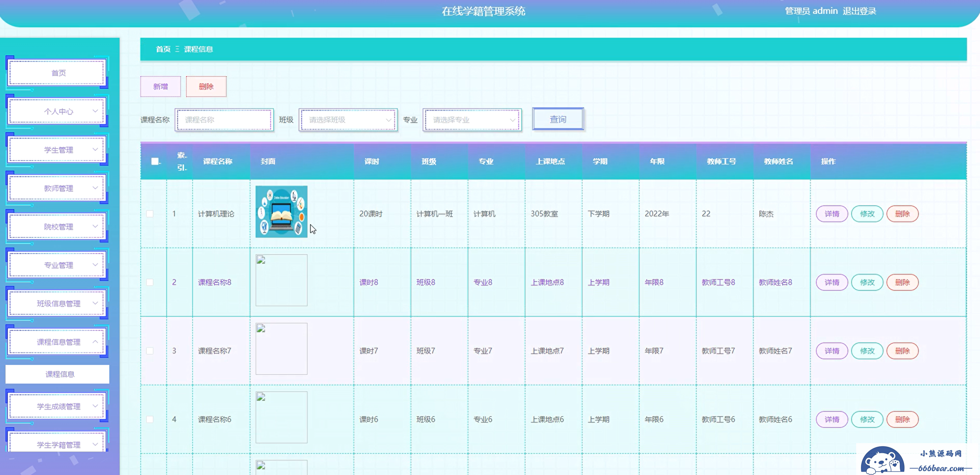
Task: Tick the checkbox for row 课程名称7
Action: tap(150, 351)
